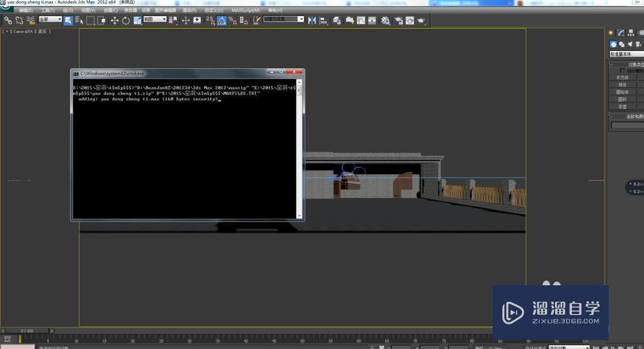Image resolution: width=644 pixels, height=349 pixels.
Task: Click the 球体 (Sphere) button
Action: coord(623,84)
